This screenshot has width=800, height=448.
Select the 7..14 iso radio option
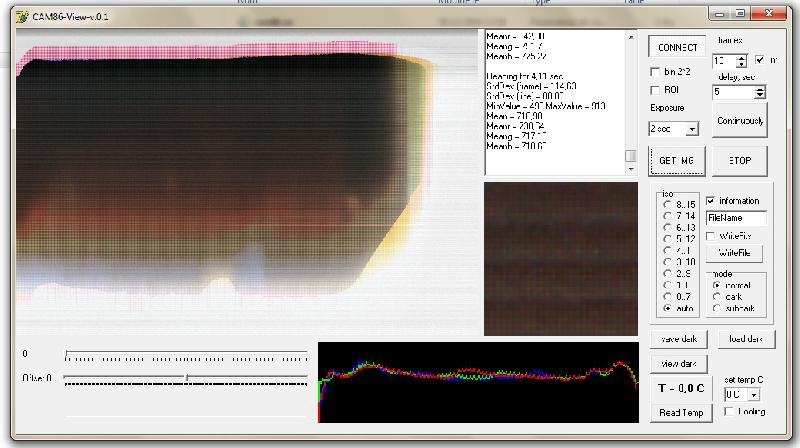(667, 216)
